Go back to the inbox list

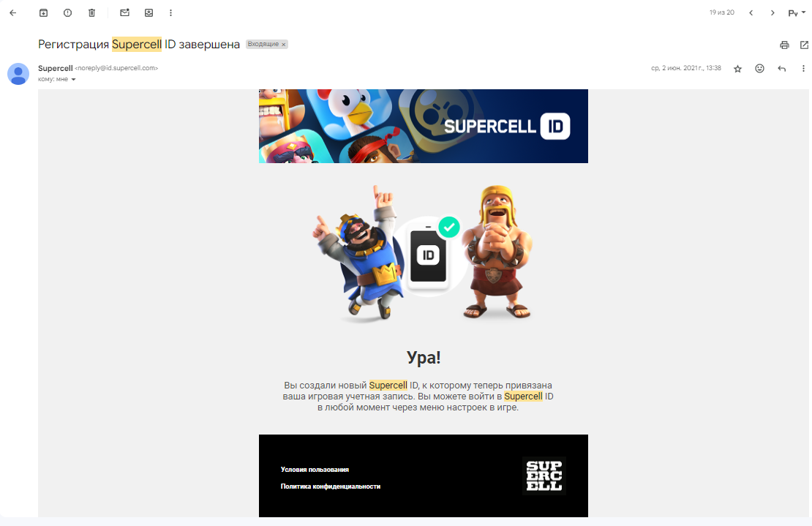[x=13, y=13]
